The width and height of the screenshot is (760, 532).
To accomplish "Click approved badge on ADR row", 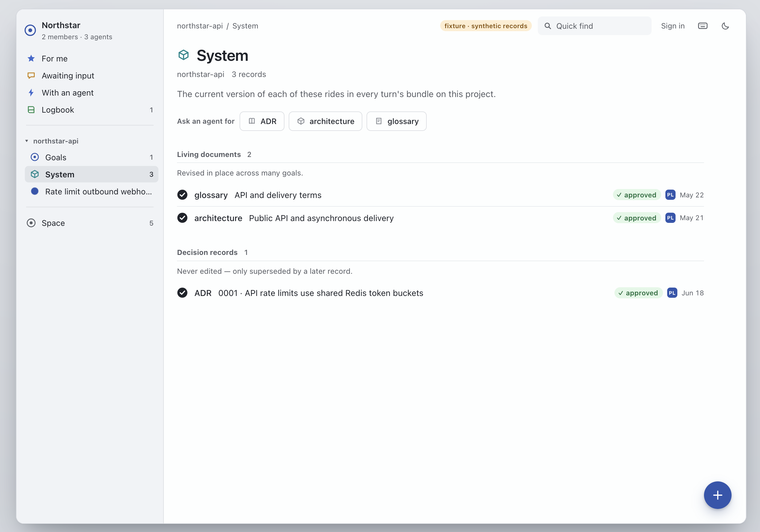I will point(638,293).
